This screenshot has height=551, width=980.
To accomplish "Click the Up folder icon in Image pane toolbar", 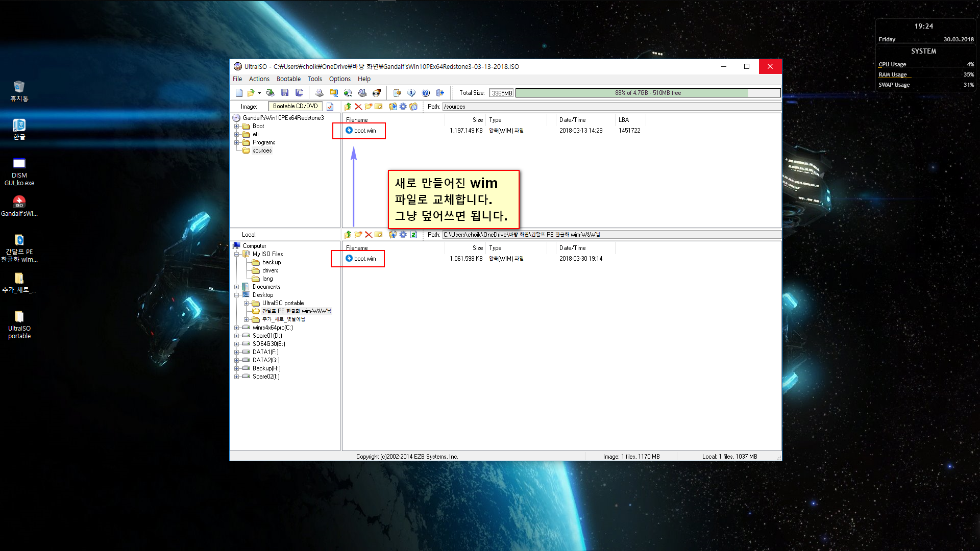I will (348, 107).
